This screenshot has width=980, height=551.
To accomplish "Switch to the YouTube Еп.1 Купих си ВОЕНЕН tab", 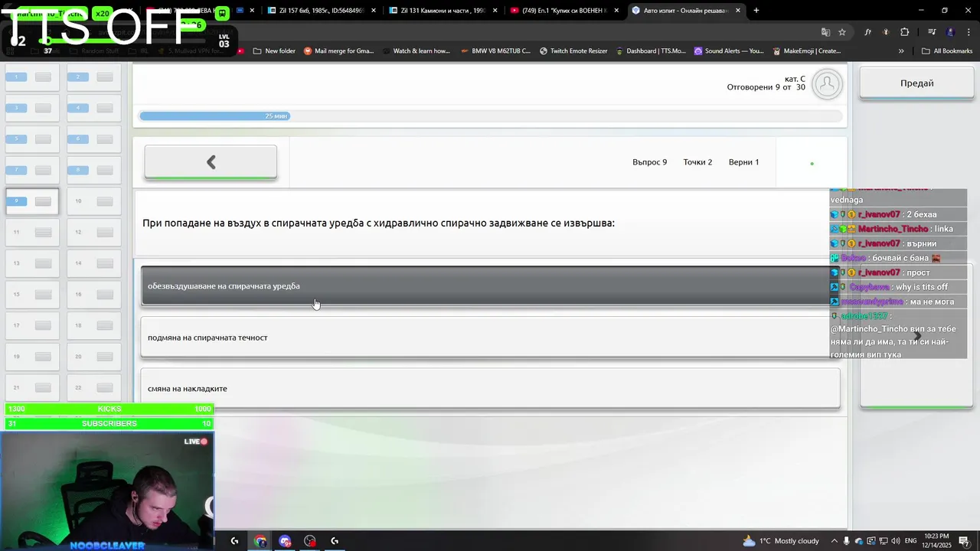I will click(563, 11).
